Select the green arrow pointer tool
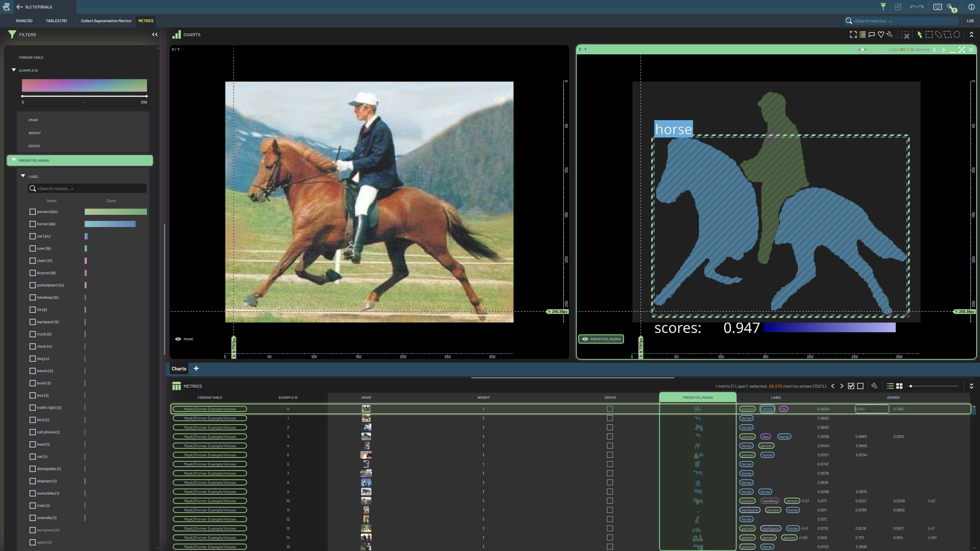 (920, 35)
